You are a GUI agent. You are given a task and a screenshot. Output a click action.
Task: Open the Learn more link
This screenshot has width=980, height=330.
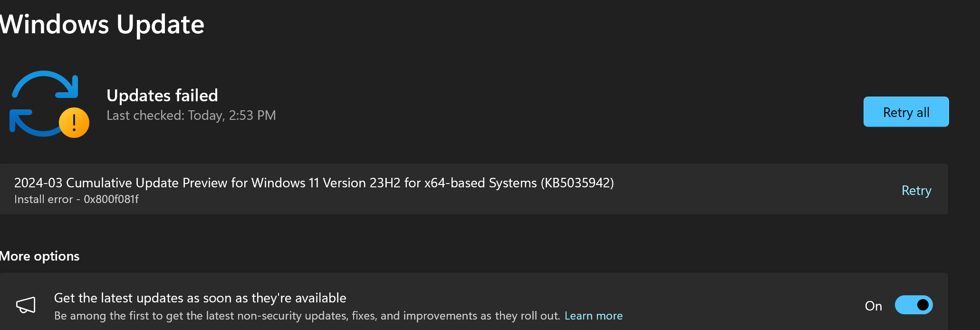594,316
